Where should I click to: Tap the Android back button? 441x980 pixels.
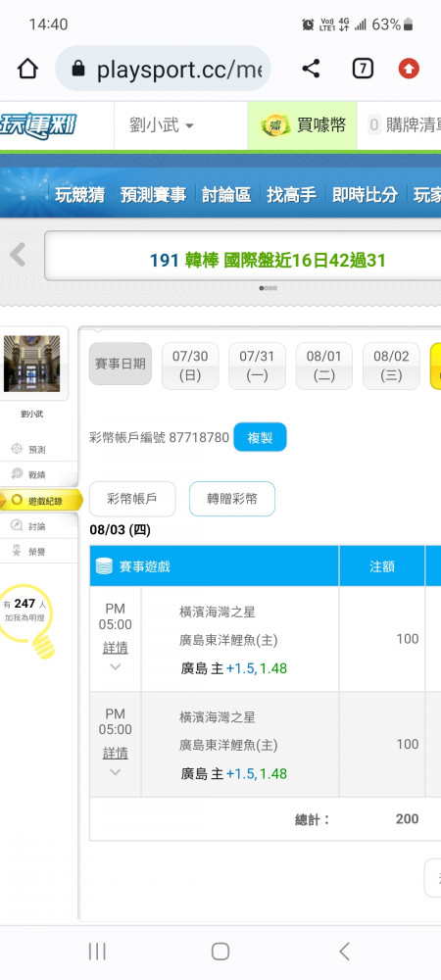[344, 952]
